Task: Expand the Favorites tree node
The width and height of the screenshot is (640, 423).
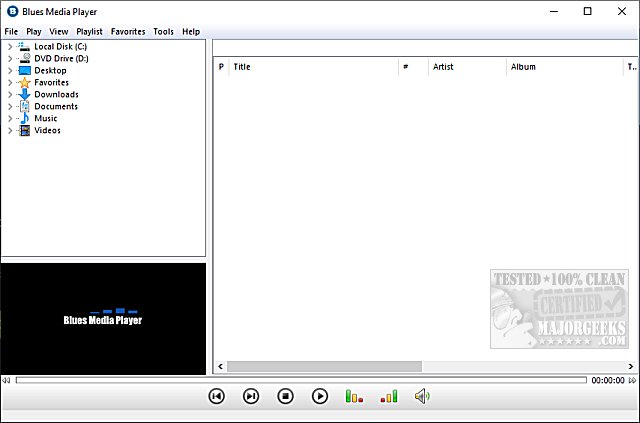Action: [10, 83]
